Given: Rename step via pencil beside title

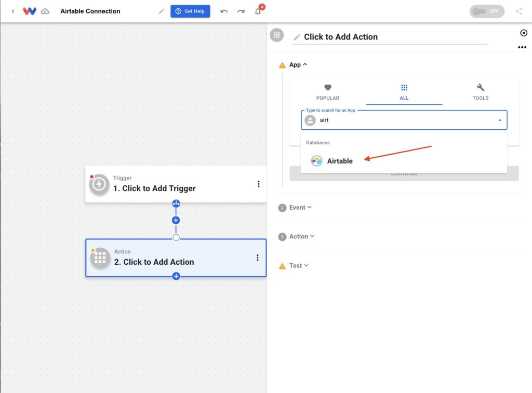Looking at the screenshot, I should [x=297, y=37].
